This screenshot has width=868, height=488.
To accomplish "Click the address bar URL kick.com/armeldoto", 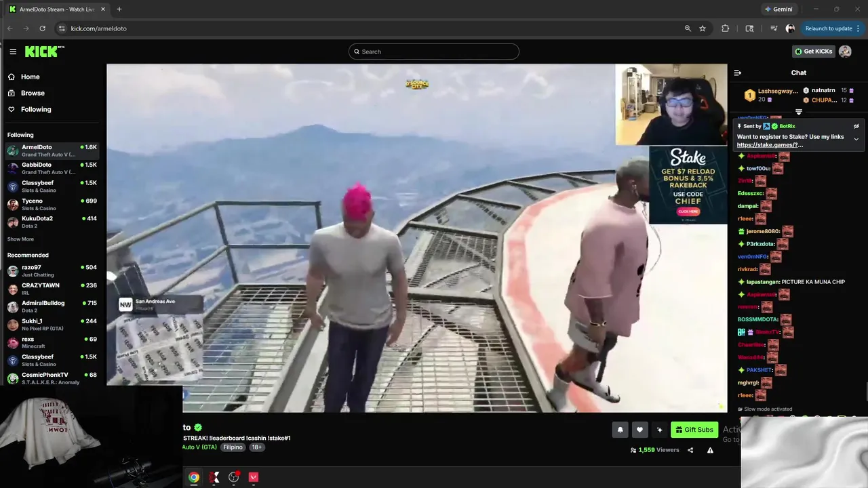I will [x=99, y=28].
